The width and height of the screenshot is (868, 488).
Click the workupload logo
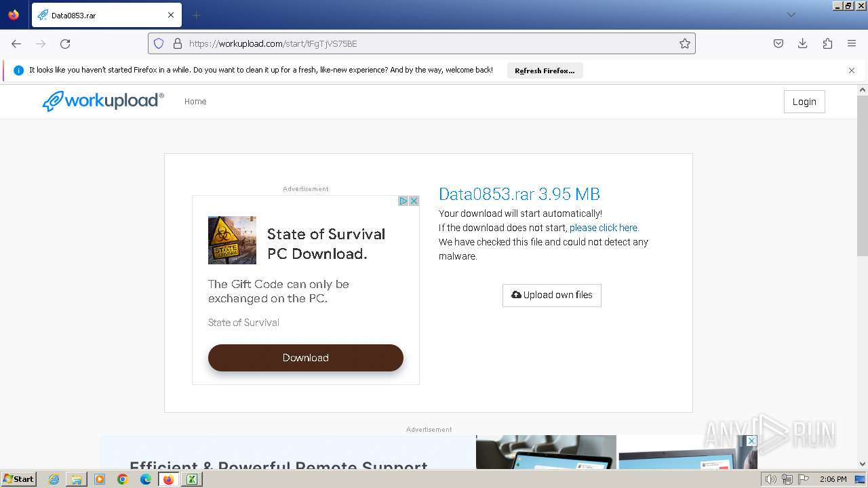pyautogui.click(x=103, y=101)
